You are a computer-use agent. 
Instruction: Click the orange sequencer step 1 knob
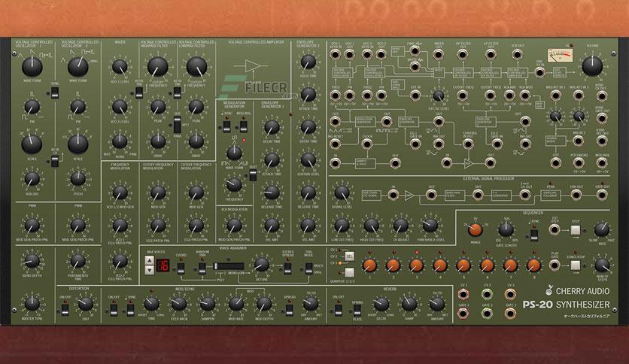tap(369, 265)
